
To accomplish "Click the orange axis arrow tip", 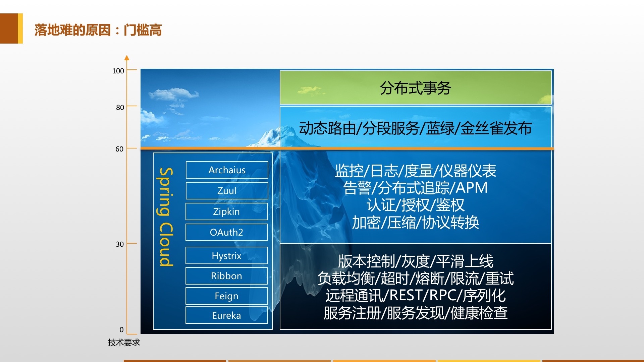I will [x=127, y=58].
